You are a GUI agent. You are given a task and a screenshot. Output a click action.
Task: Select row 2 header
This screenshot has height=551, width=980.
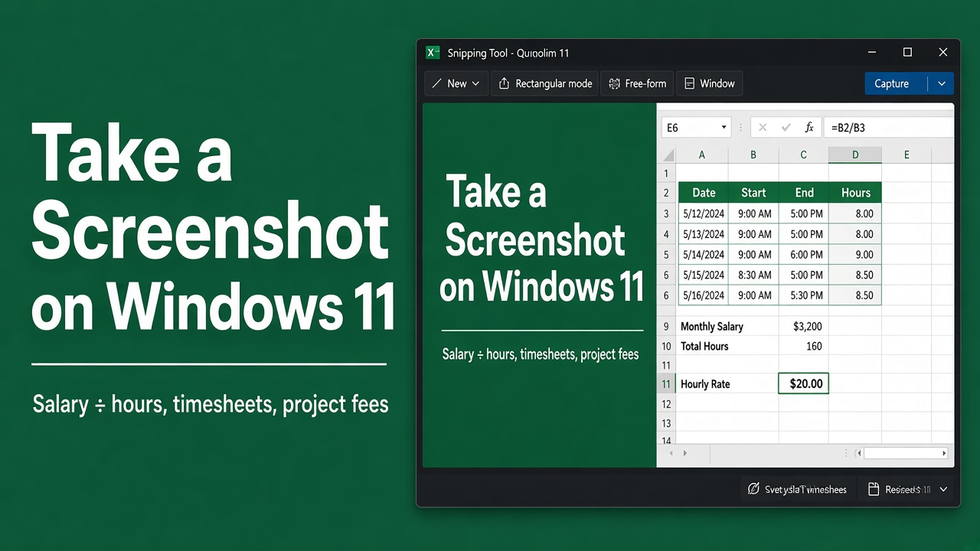(x=666, y=193)
